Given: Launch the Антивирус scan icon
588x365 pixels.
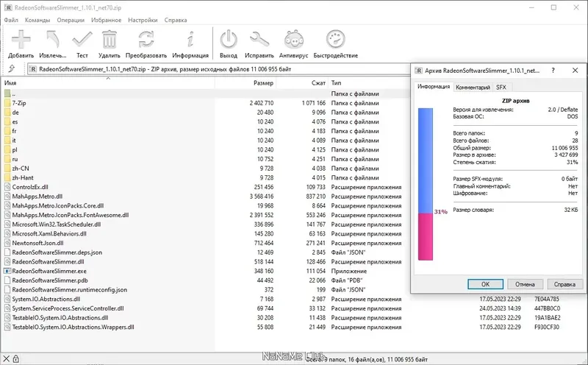Looking at the screenshot, I should pos(293,39).
